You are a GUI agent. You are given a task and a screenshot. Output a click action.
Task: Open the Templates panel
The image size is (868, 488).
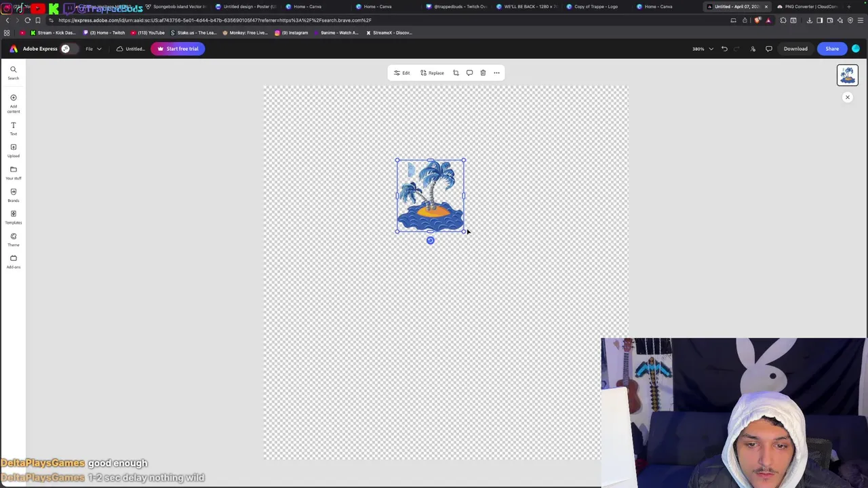[x=13, y=217]
